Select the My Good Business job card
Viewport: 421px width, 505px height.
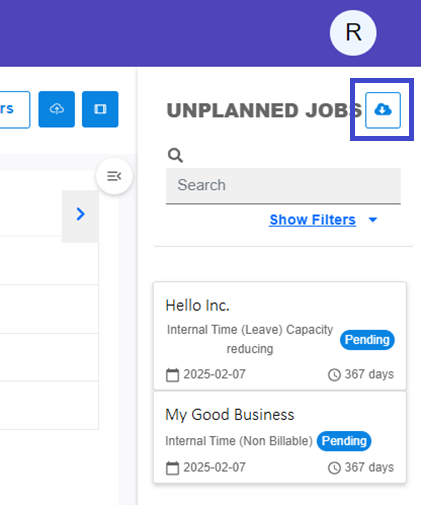(280, 437)
